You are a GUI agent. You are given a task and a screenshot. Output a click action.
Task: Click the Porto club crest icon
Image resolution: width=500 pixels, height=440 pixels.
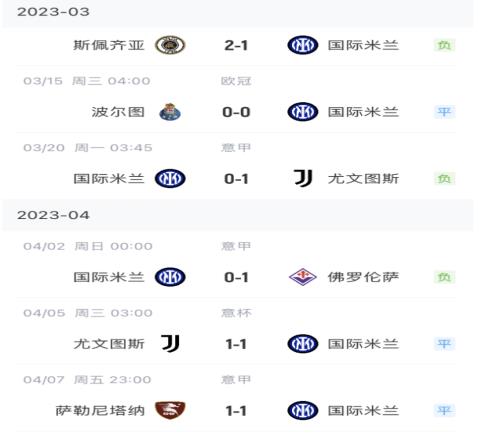pyautogui.click(x=170, y=112)
